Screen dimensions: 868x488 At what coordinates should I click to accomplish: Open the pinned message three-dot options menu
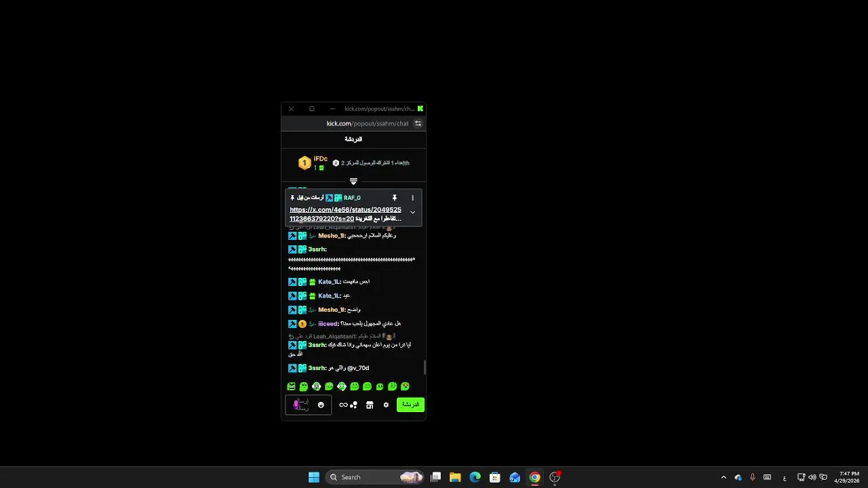[412, 198]
